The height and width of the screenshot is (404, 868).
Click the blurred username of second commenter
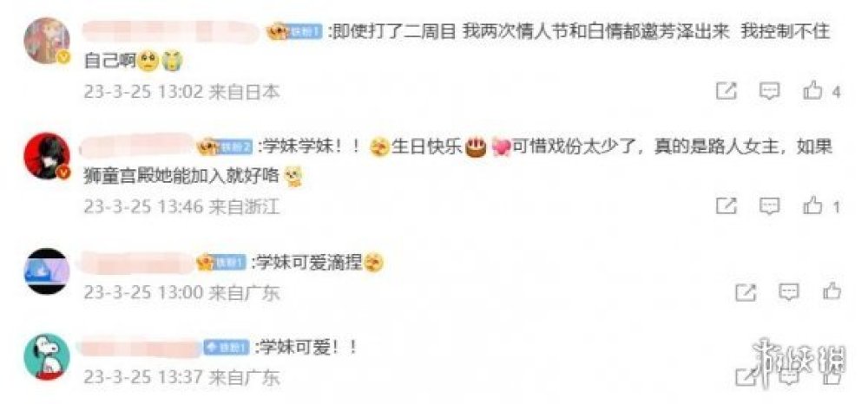coord(137,147)
